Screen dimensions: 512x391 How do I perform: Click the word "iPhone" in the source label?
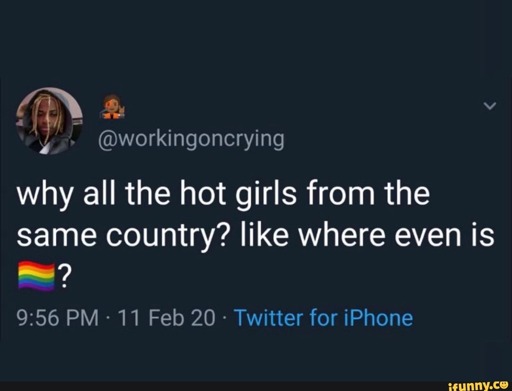click(378, 317)
